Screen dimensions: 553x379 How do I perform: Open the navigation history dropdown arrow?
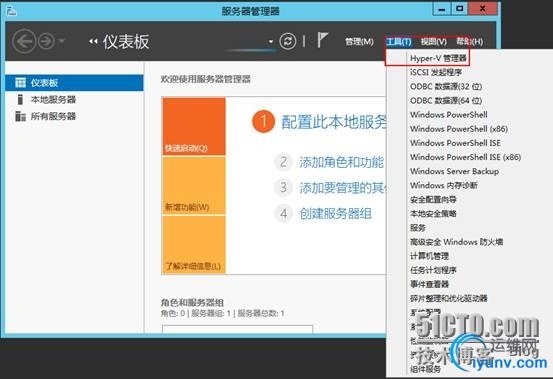pyautogui.click(x=62, y=41)
